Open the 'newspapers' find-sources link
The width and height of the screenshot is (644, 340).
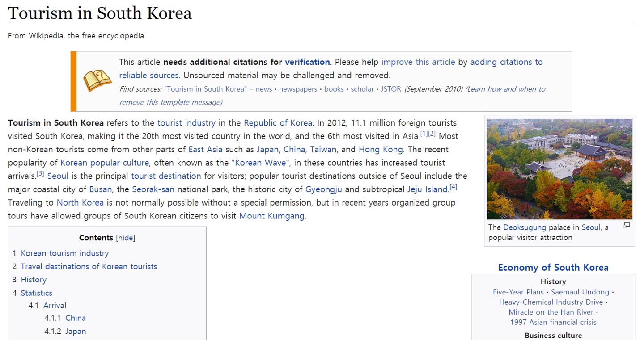pyautogui.click(x=298, y=89)
